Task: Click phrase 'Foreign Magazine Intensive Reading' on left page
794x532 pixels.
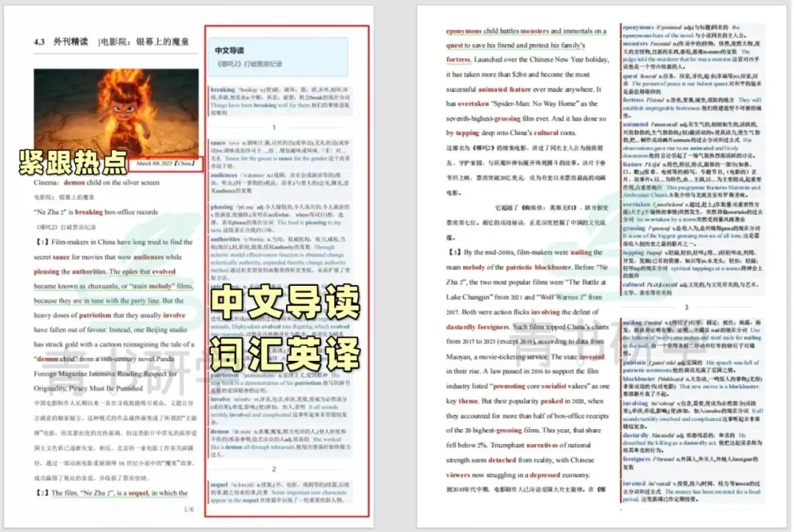Action: coord(89,373)
